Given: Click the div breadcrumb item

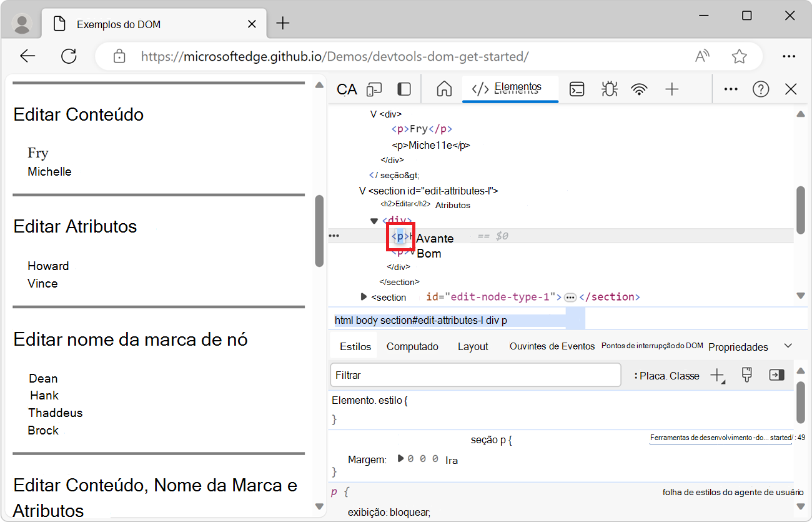Looking at the screenshot, I should coord(492,320).
